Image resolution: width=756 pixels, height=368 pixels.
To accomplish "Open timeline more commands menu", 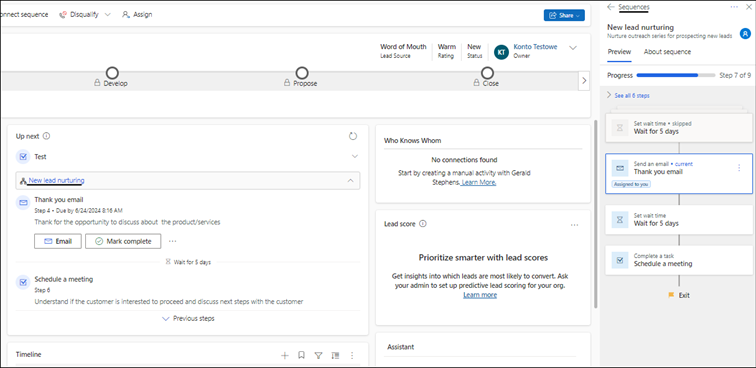I will point(352,355).
